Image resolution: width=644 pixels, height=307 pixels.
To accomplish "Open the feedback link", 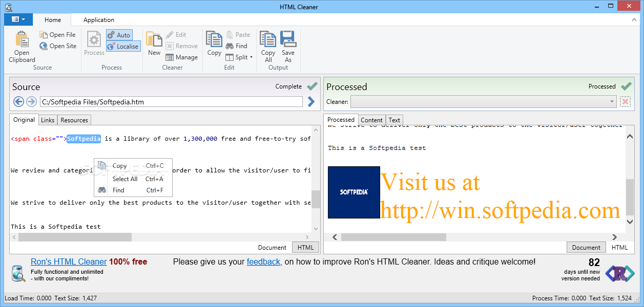I will (x=263, y=262).
